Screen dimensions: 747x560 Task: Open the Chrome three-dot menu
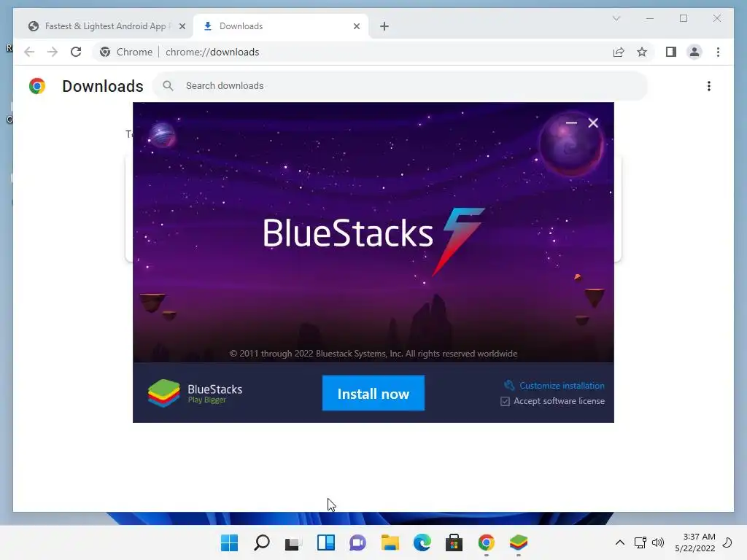coord(718,52)
